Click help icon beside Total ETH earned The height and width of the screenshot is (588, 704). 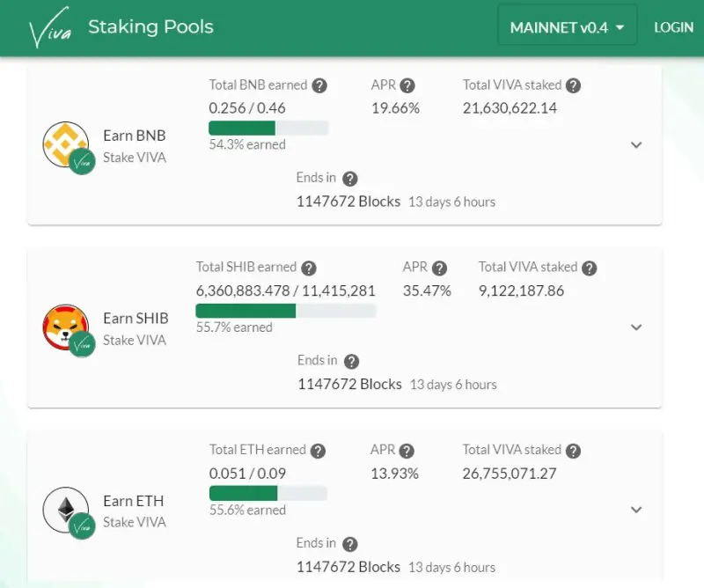[318, 451]
